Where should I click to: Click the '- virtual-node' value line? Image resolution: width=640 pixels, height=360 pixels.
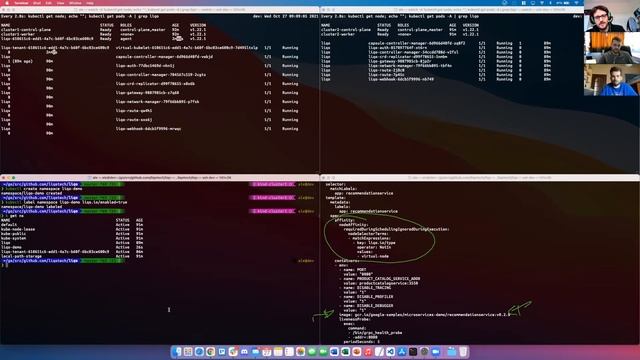[373, 256]
